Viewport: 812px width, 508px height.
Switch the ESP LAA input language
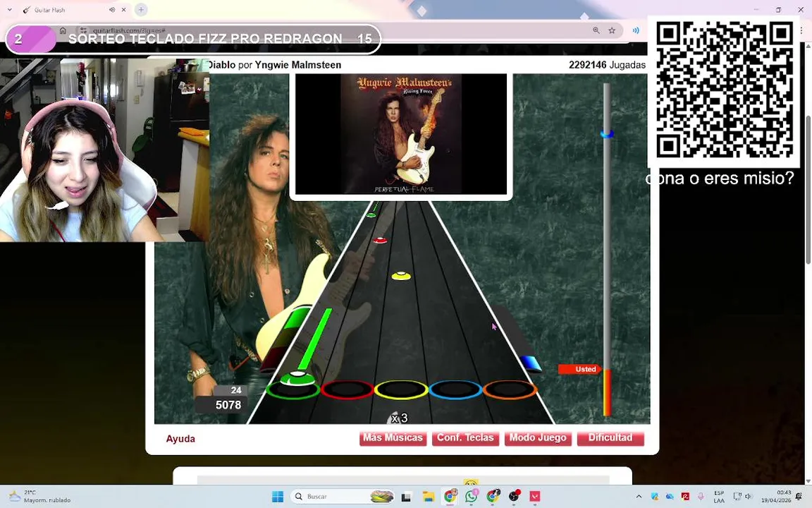(x=719, y=497)
